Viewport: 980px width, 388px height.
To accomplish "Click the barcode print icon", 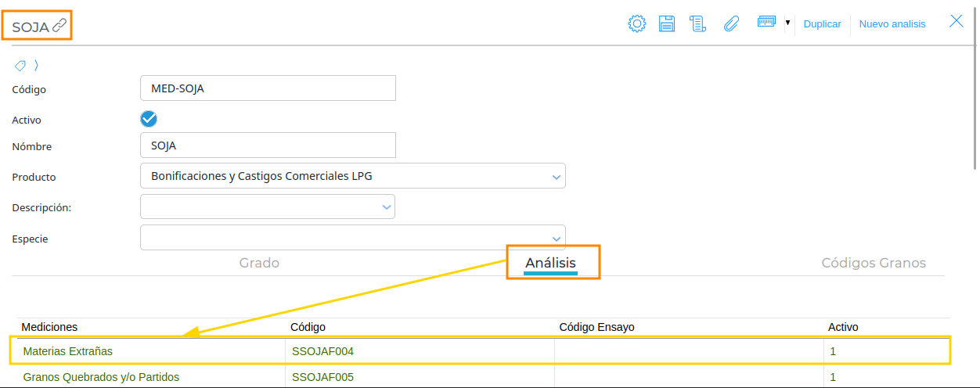I will (x=766, y=22).
